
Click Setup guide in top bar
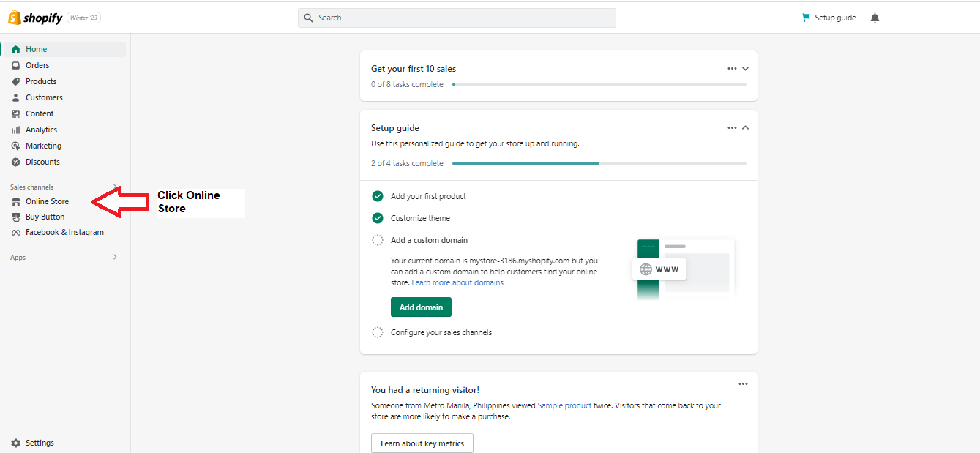(828, 18)
